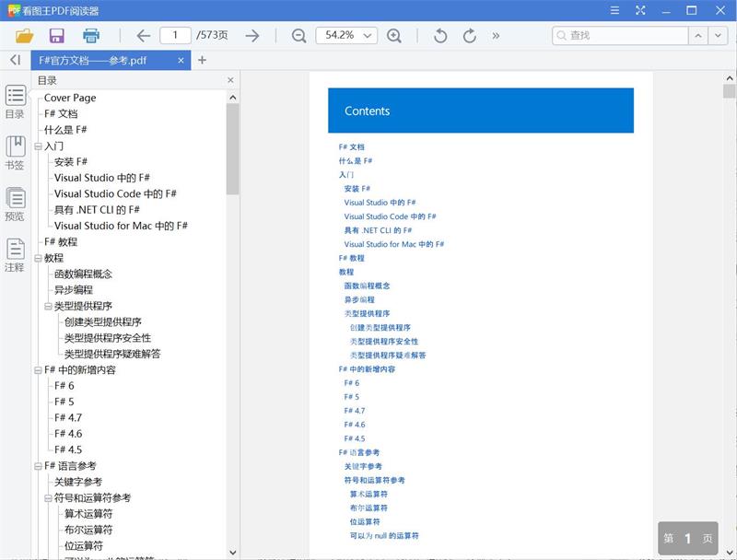Viewport: 737px width, 560px height.
Task: Go to the next page arrow
Action: tap(252, 35)
